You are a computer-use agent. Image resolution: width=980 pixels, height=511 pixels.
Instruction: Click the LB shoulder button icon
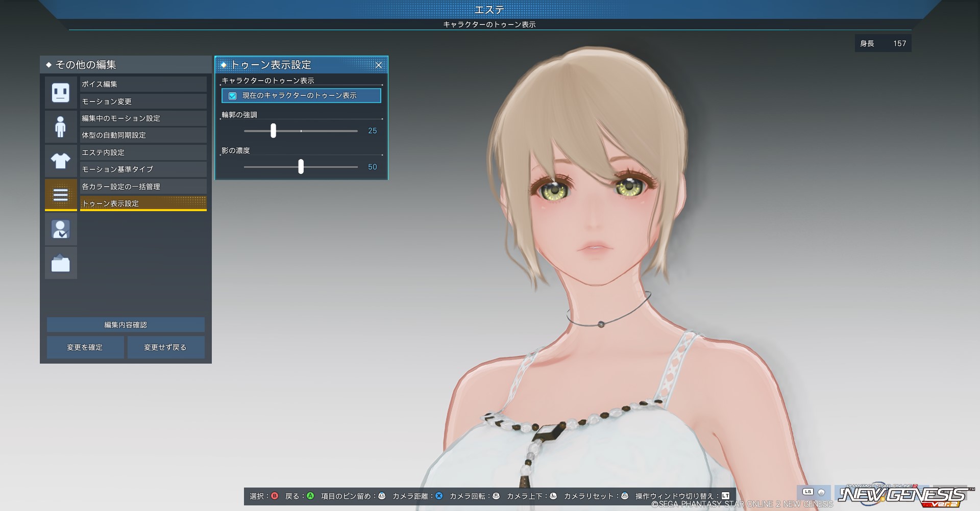coord(807,492)
